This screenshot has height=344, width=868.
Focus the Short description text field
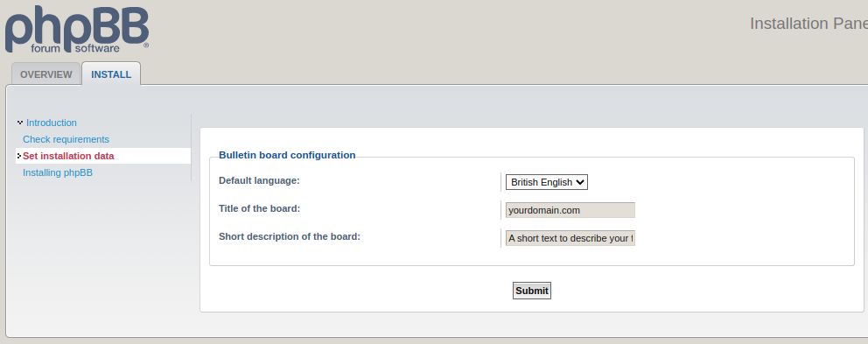pos(570,238)
